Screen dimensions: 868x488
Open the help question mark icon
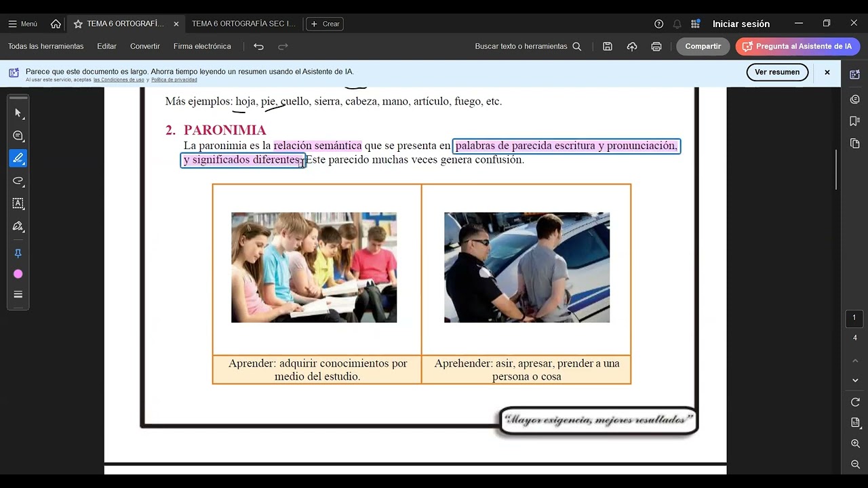coord(658,24)
